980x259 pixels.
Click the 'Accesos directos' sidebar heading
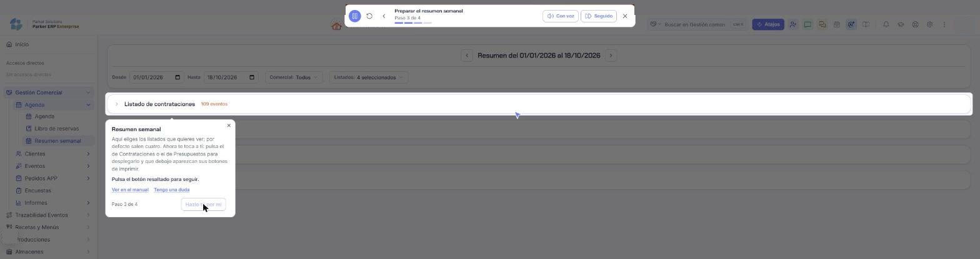click(25, 63)
